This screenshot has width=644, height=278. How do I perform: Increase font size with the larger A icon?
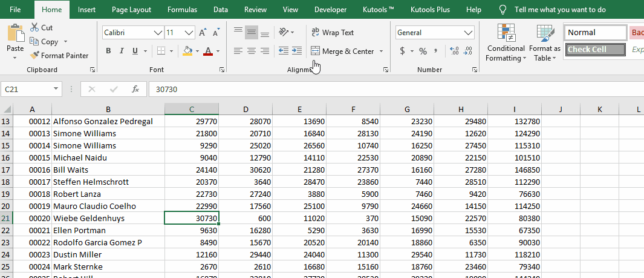click(203, 33)
